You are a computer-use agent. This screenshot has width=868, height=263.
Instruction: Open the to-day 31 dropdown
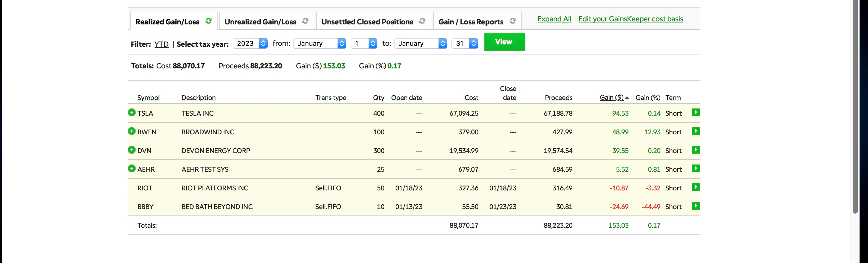point(464,43)
